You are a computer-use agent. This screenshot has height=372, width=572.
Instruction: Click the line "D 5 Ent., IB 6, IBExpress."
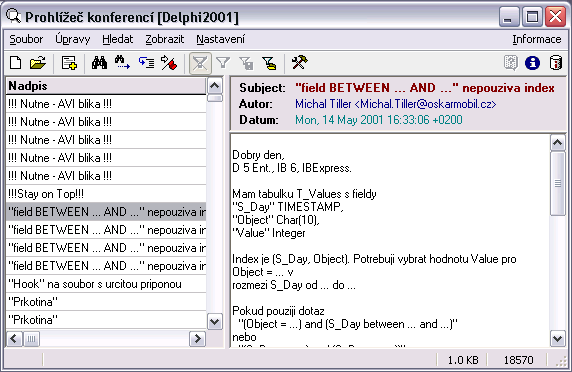pos(292,168)
